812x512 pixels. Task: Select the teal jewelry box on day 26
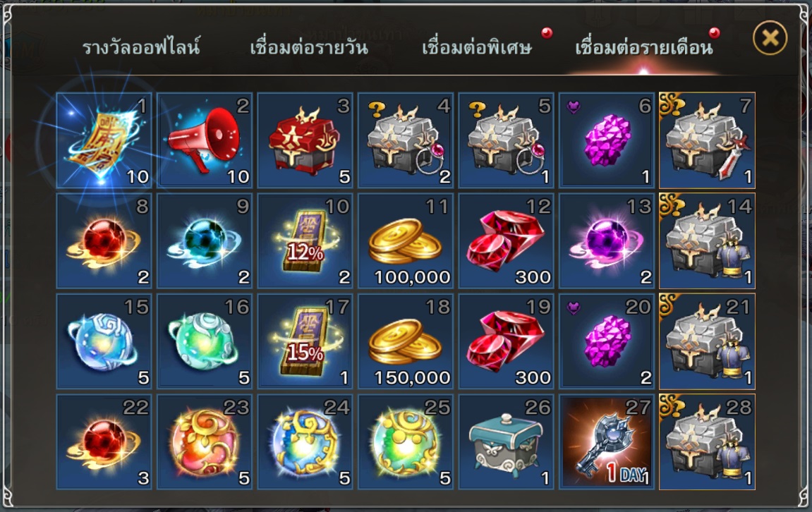tap(506, 441)
